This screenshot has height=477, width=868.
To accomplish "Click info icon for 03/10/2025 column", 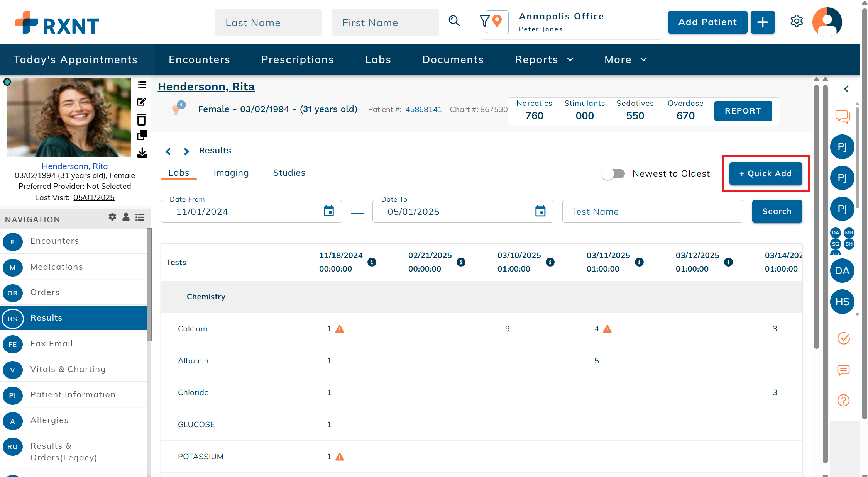I will click(550, 262).
